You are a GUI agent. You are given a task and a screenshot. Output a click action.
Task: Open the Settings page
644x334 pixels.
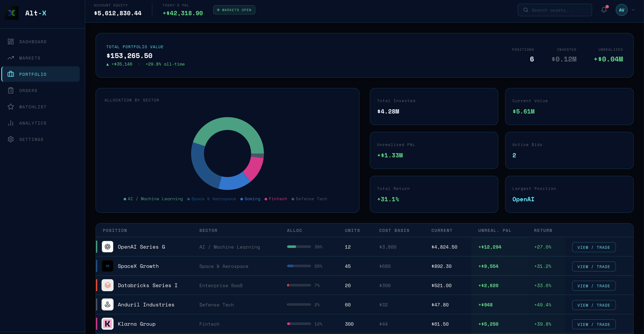pos(40,139)
